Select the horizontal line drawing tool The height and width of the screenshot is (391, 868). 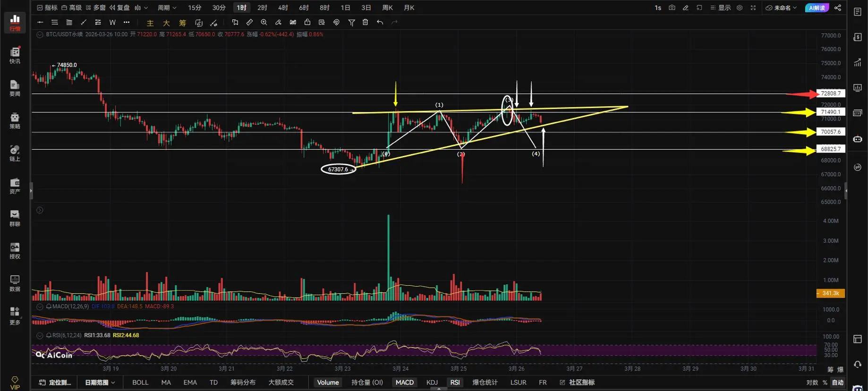tap(40, 22)
